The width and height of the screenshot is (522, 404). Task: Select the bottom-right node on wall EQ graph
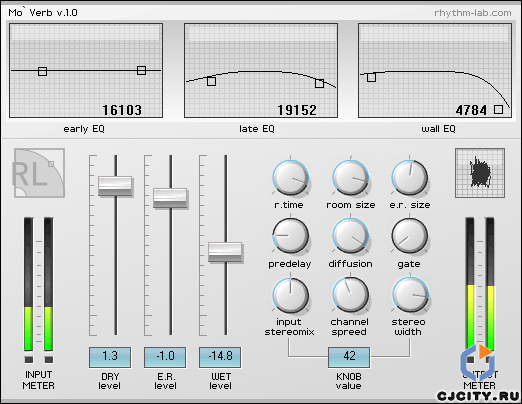[x=498, y=109]
